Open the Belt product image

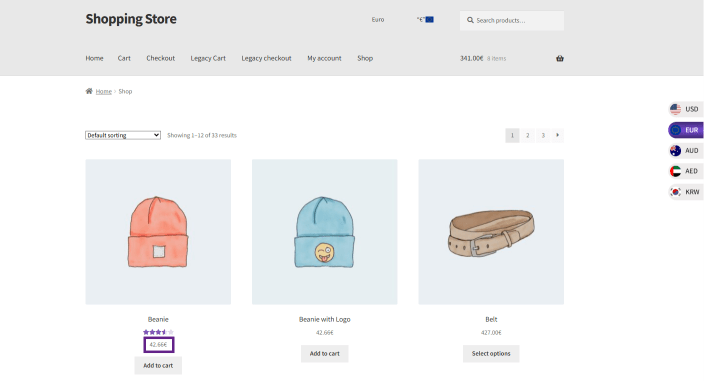pos(491,232)
